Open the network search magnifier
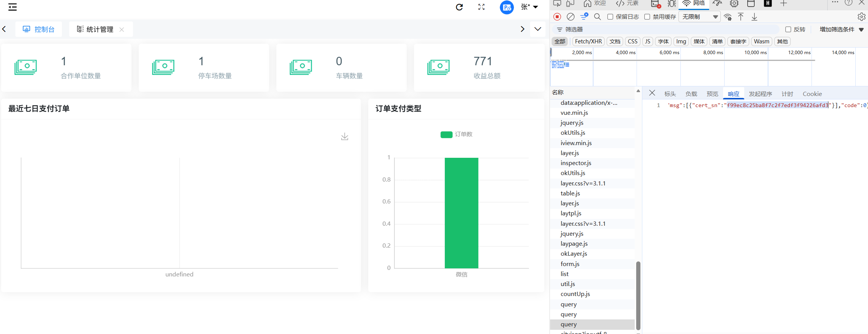Image resolution: width=868 pixels, height=334 pixels. pyautogui.click(x=597, y=17)
